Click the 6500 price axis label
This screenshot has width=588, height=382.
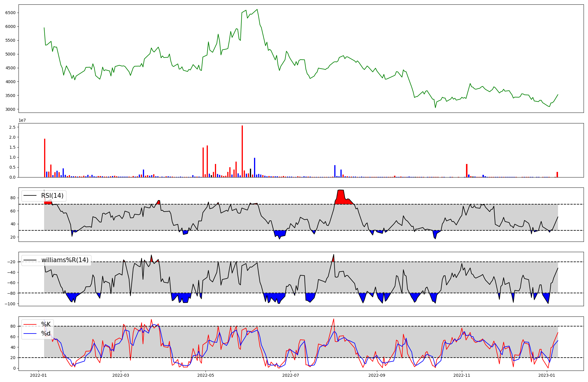tap(11, 13)
